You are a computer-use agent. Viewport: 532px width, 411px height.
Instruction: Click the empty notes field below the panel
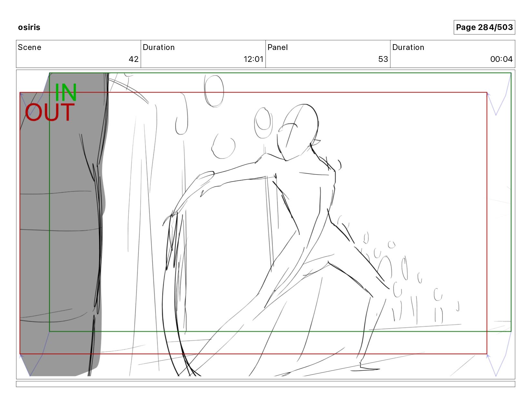[265, 384]
